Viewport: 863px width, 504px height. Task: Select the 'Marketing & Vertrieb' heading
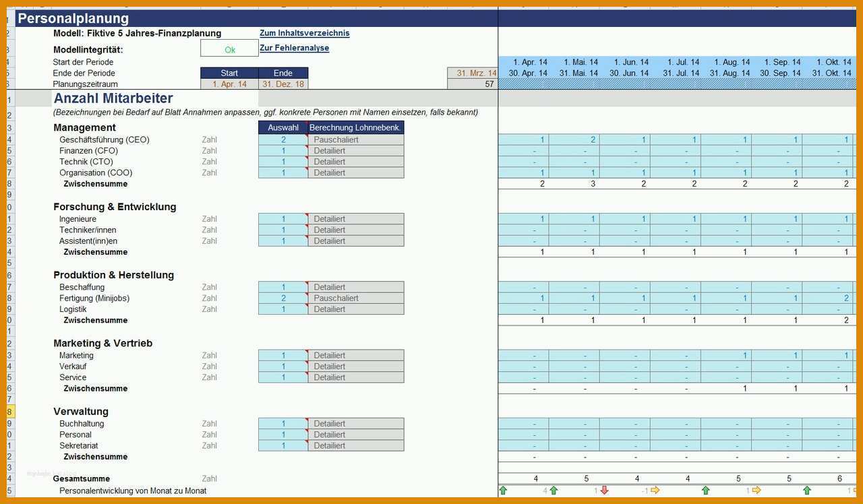[x=102, y=343]
